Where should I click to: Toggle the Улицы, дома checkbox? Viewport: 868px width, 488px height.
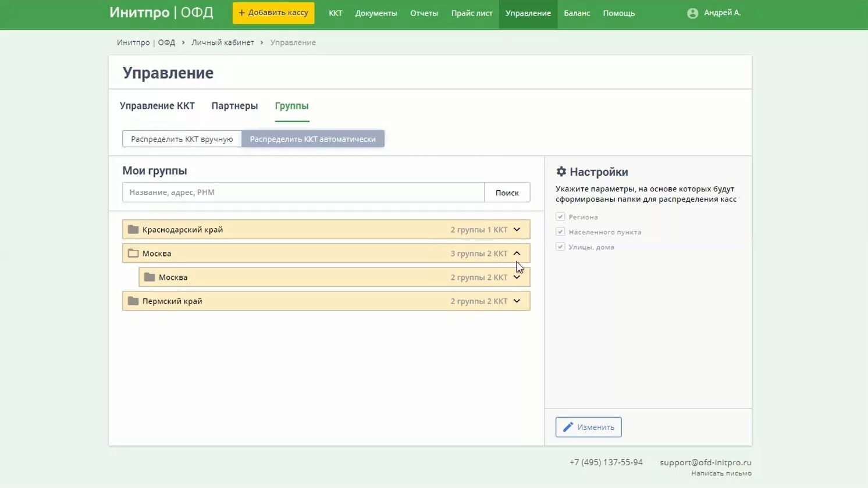pos(560,247)
